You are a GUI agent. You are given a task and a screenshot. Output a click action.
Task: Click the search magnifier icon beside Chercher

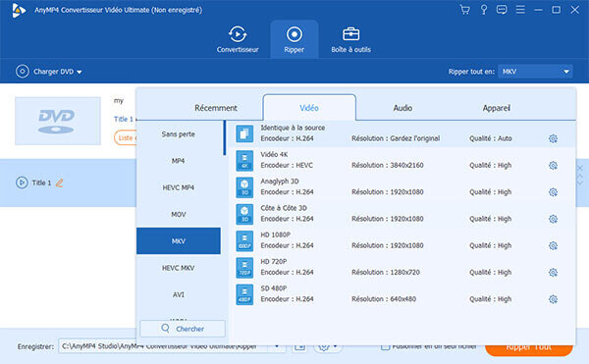[x=165, y=329]
